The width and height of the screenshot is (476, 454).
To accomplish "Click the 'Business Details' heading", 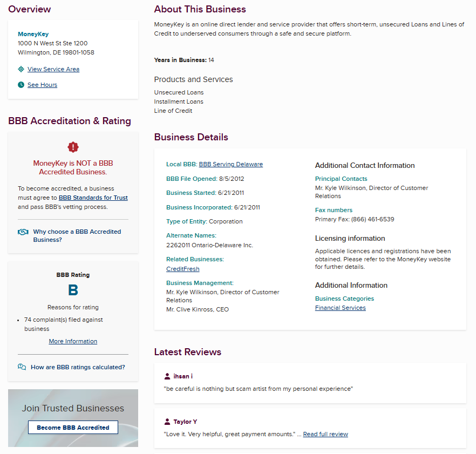I will pyautogui.click(x=191, y=137).
